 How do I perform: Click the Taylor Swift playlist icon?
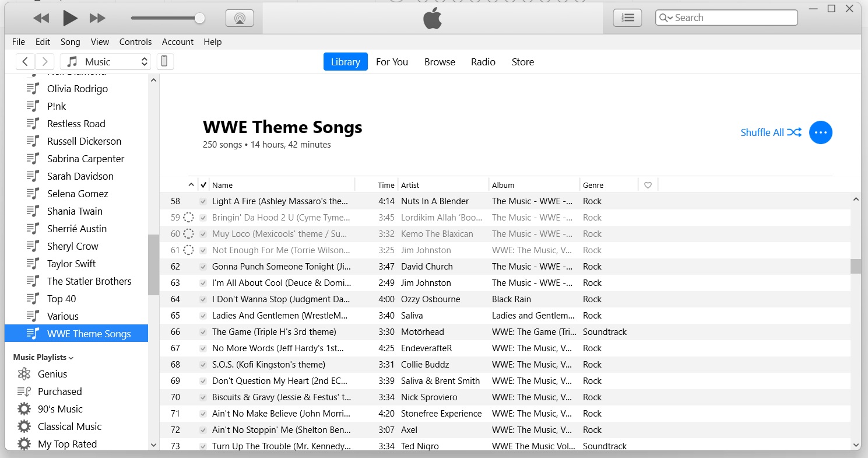(x=33, y=264)
